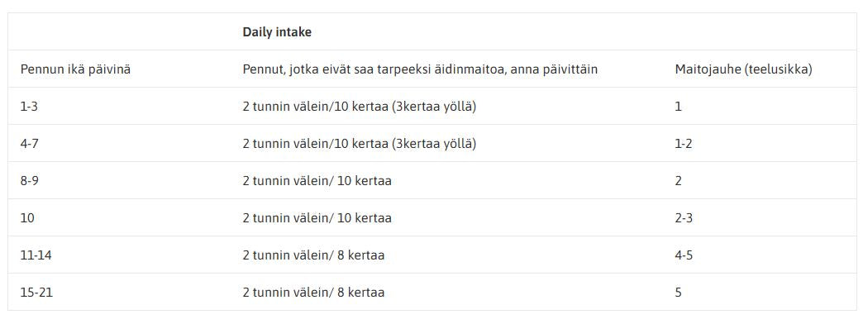Click '2 tunnin välein/ 8 kertaa' in 15-21 row
Image resolution: width=868 pixels, height=324 pixels.
pos(313,293)
